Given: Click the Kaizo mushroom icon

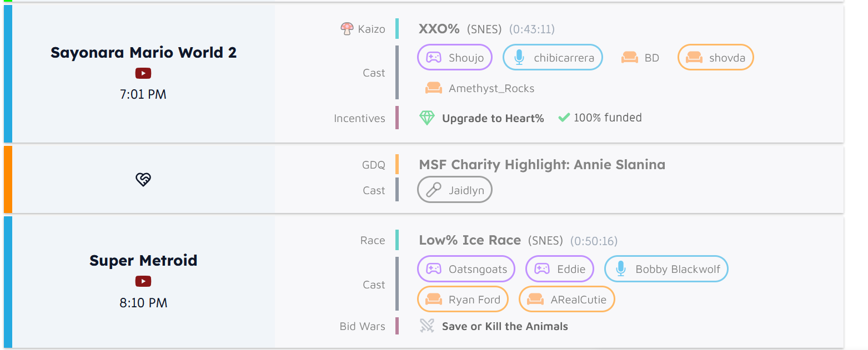Looking at the screenshot, I should [x=347, y=29].
